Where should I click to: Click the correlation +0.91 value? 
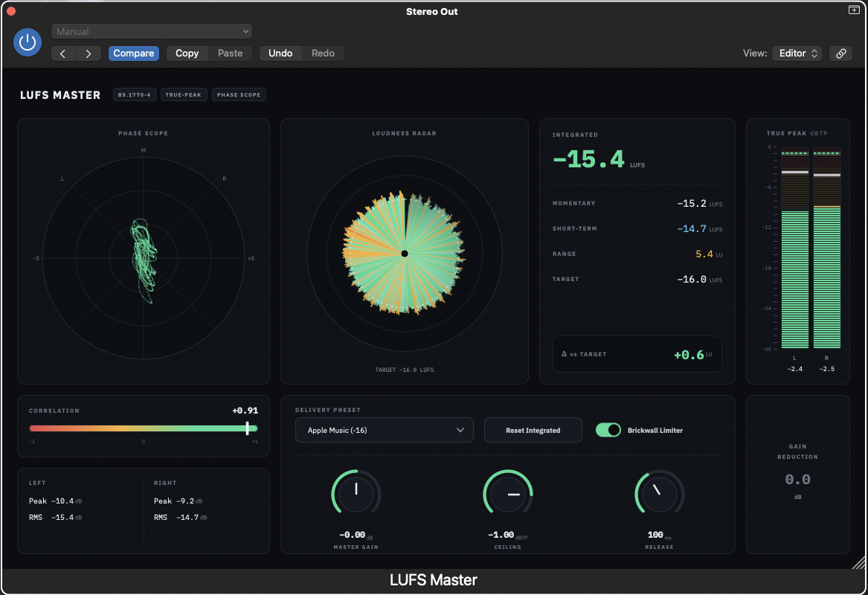point(245,411)
